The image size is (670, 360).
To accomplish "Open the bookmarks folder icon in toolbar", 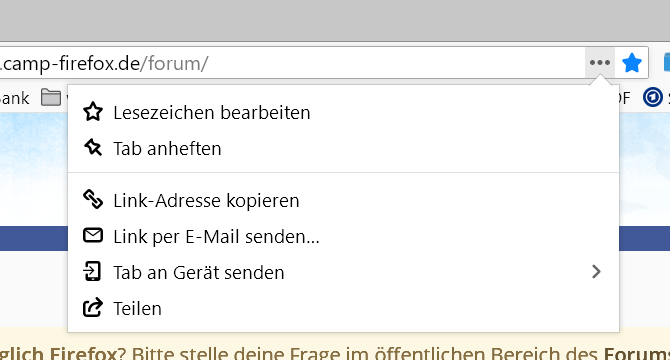I will pos(51,98).
